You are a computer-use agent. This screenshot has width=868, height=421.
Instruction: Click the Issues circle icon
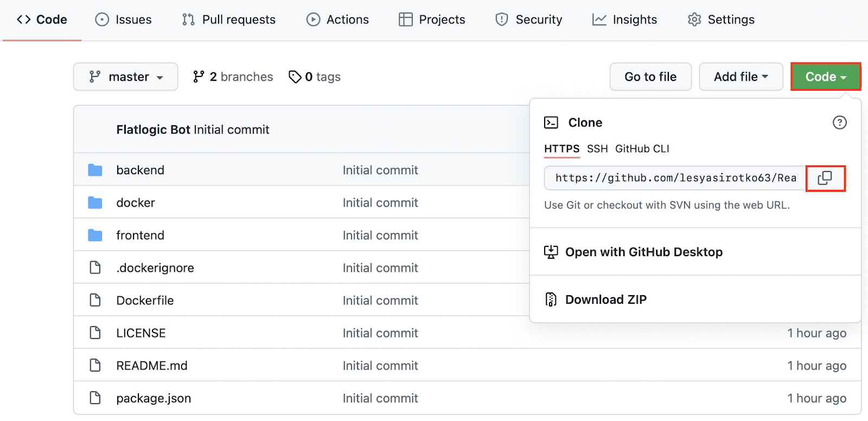(x=102, y=20)
